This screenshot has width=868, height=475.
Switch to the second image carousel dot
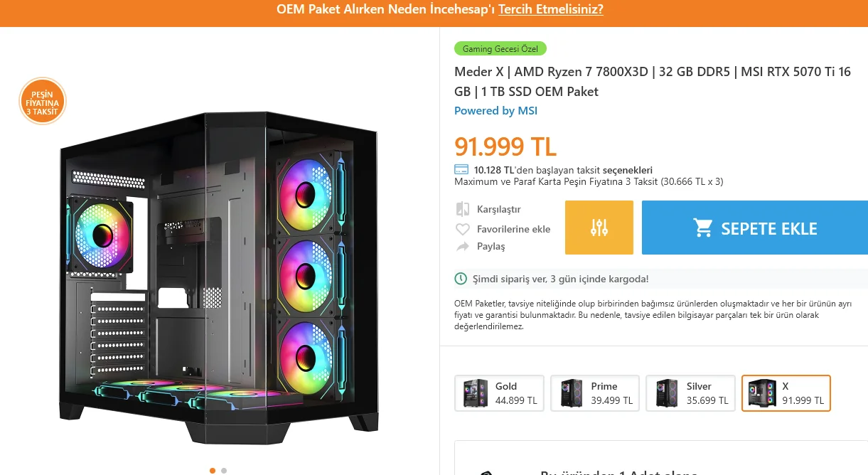[x=224, y=470]
